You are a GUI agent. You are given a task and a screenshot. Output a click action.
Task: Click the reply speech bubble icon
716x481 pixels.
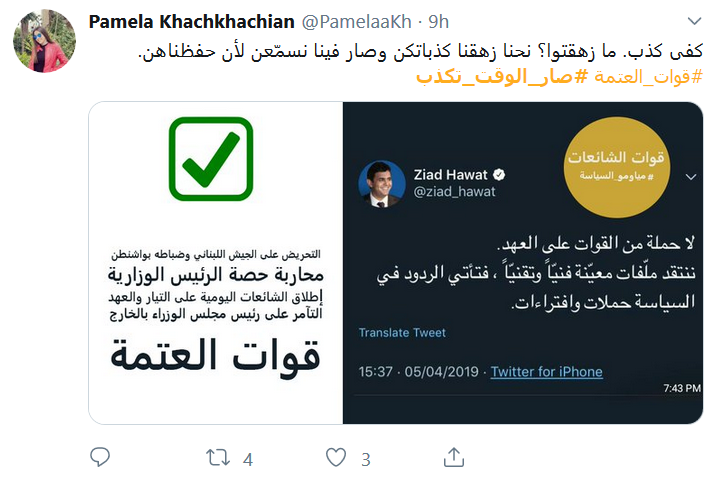[x=100, y=457]
